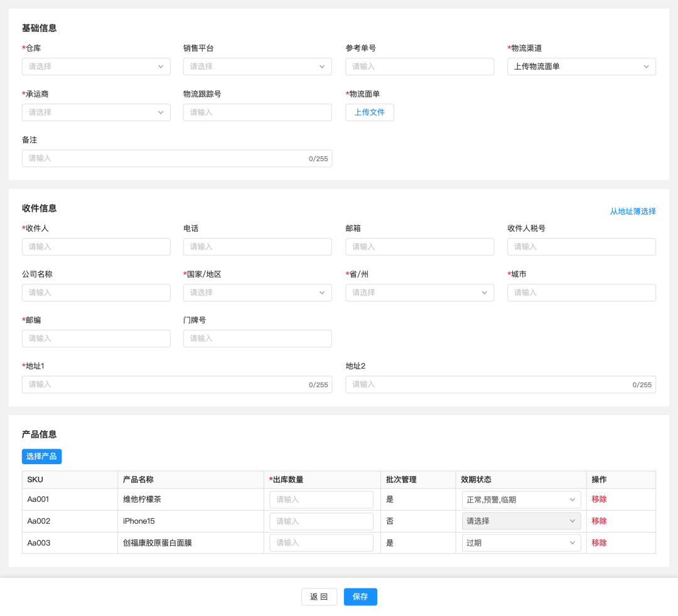Click 出库数量 input for Aa003
Image resolution: width=678 pixels, height=616 pixels.
[x=321, y=543]
